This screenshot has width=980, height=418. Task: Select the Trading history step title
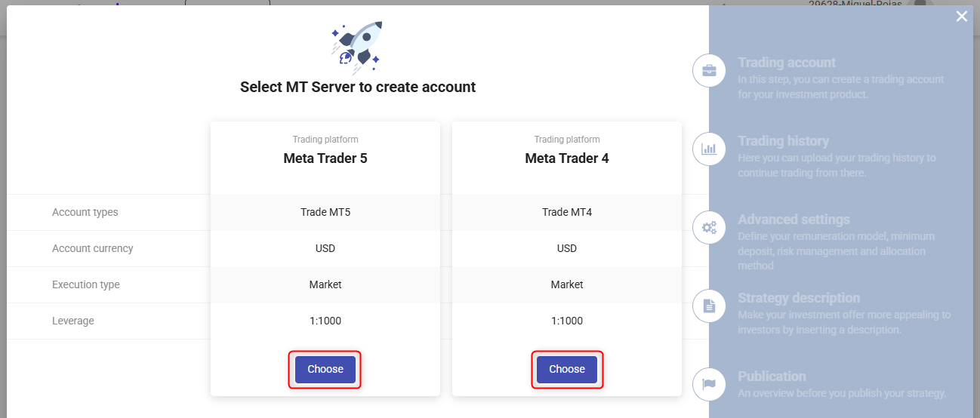(783, 141)
